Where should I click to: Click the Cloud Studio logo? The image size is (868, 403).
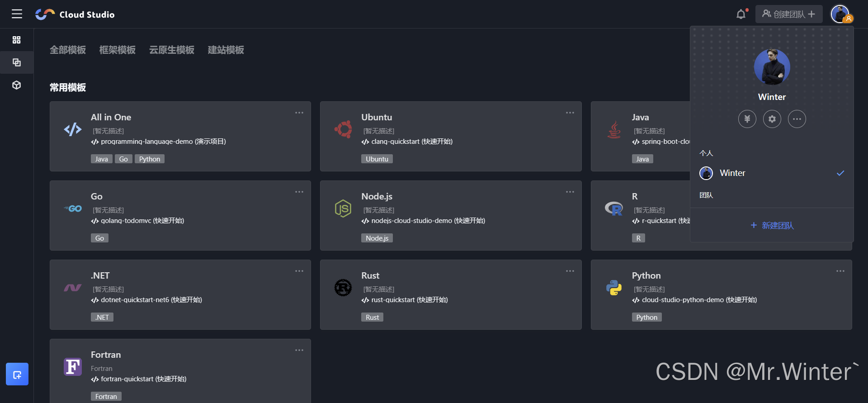75,14
